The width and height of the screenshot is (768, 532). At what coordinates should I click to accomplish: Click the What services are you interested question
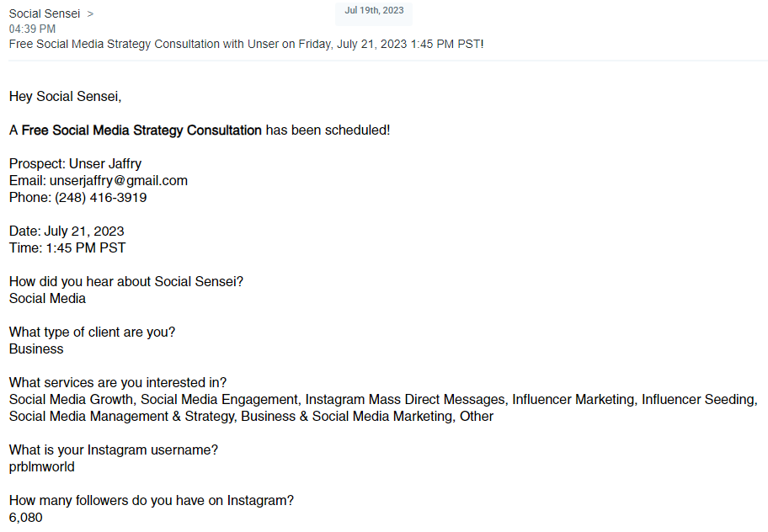click(118, 382)
